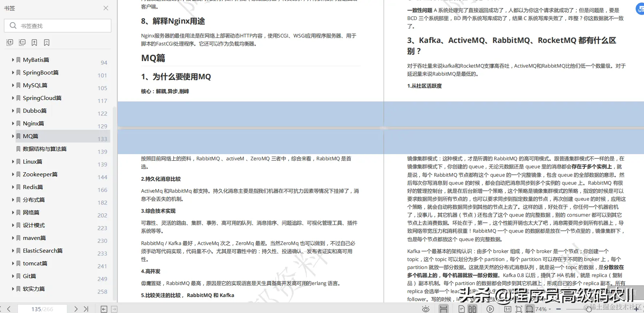Screen dimensions: 644x313
Task: Open the maven篇 bookmark
Action: [x=34, y=238]
